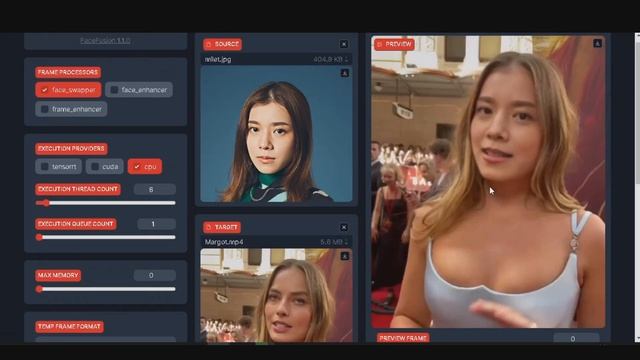Click the preview result image
This screenshot has height=360, width=640.
point(488,182)
